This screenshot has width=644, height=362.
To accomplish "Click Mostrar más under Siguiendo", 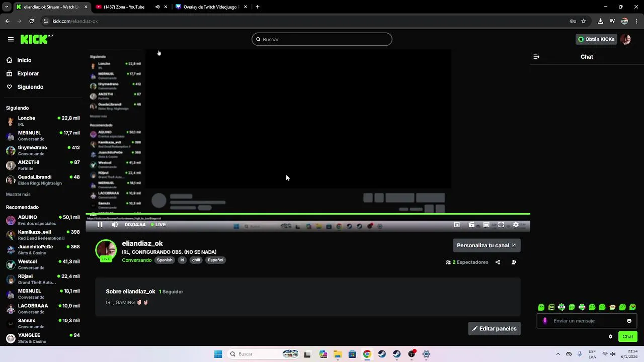I will coord(18,194).
